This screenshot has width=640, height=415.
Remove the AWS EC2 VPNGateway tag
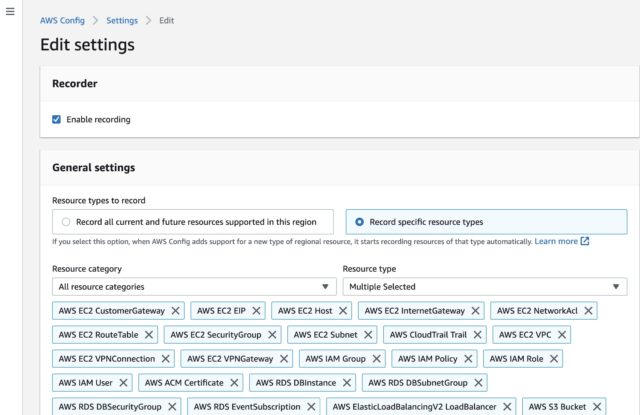pyautogui.click(x=284, y=359)
